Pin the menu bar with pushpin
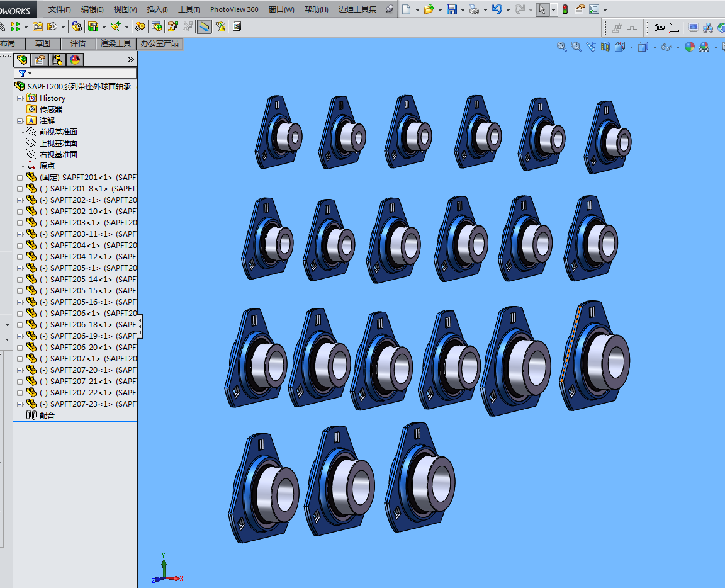725x588 pixels. 390,9
